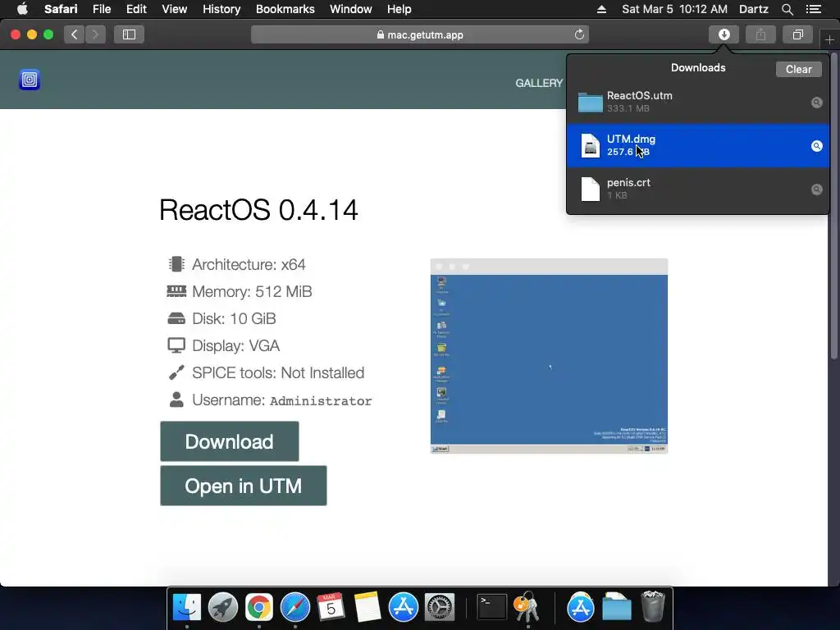Open the File menu
840x630 pixels.
tap(101, 9)
